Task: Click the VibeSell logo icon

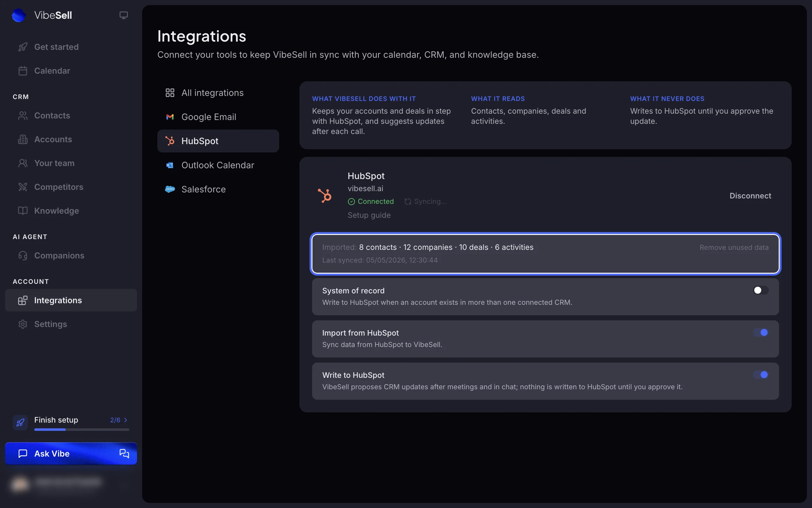Action: tap(18, 16)
